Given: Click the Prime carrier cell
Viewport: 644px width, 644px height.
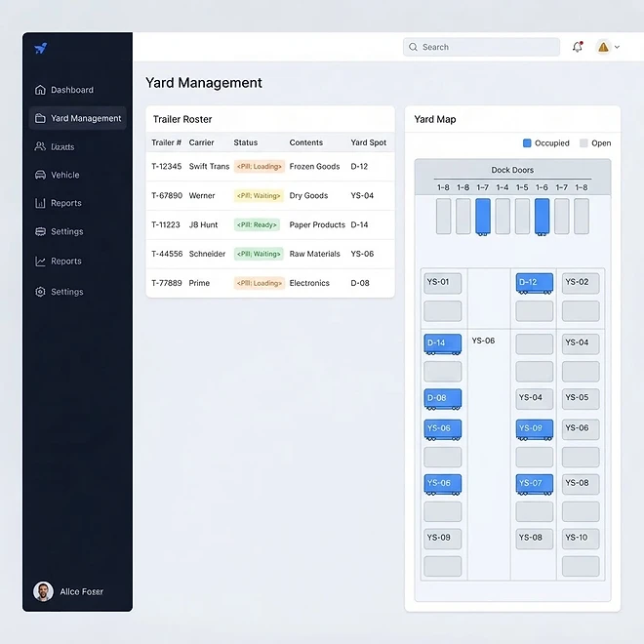Looking at the screenshot, I should [x=199, y=283].
